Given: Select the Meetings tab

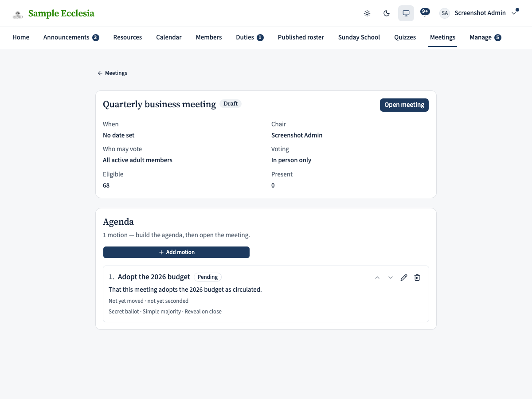Looking at the screenshot, I should (x=443, y=37).
